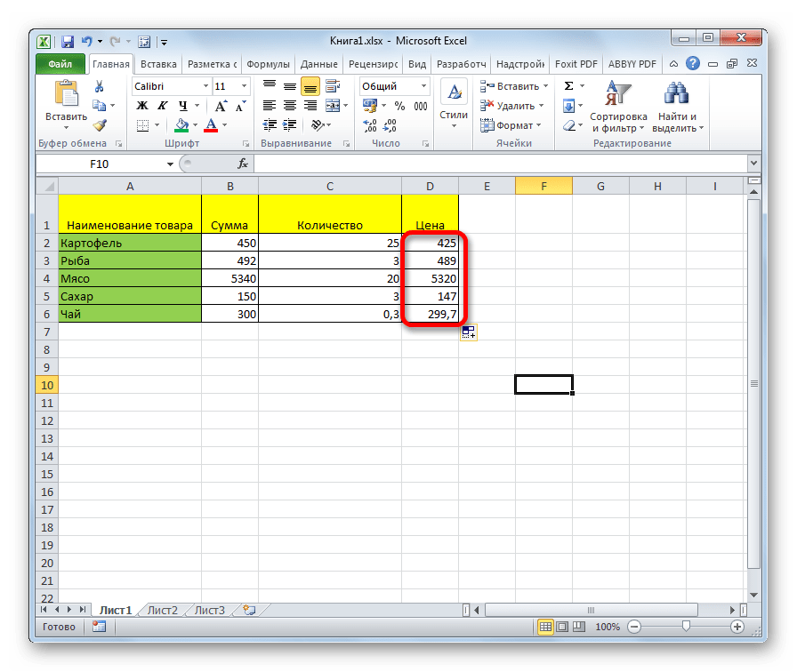Switch to Page Layout view icon
The height and width of the screenshot is (672, 797).
[x=562, y=627]
